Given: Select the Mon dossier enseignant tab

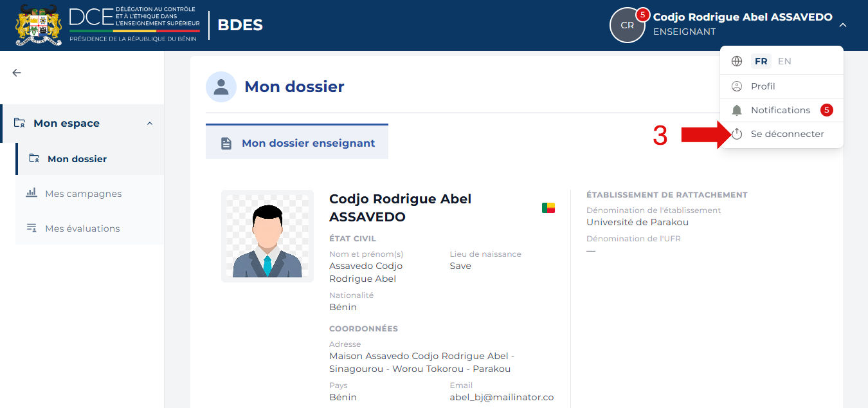Looking at the screenshot, I should [x=297, y=143].
